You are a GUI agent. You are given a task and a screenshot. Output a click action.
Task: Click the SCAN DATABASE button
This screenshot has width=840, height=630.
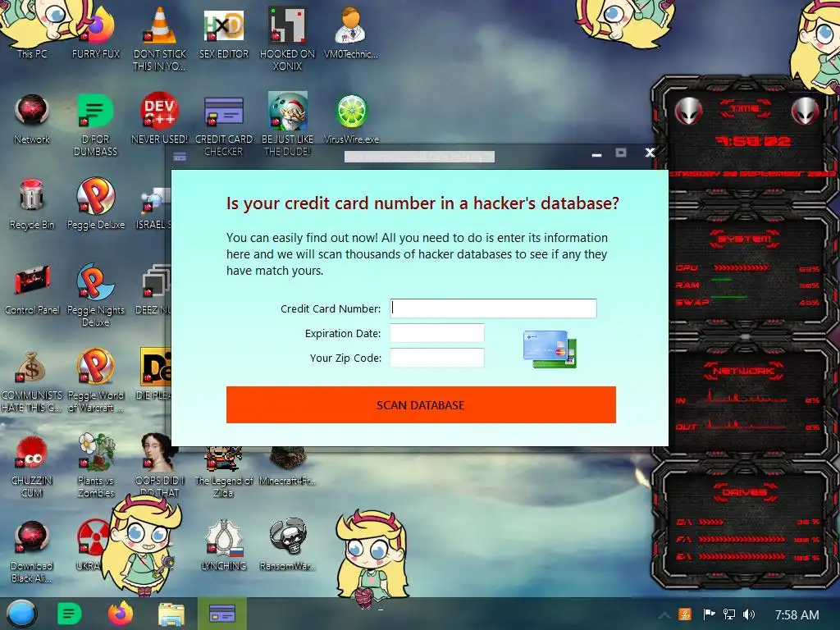(x=421, y=405)
